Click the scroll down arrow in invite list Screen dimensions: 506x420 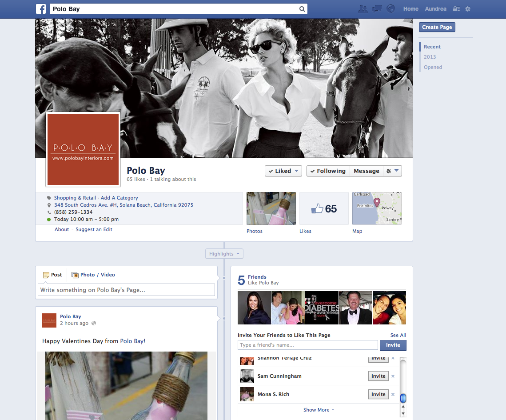point(403,413)
